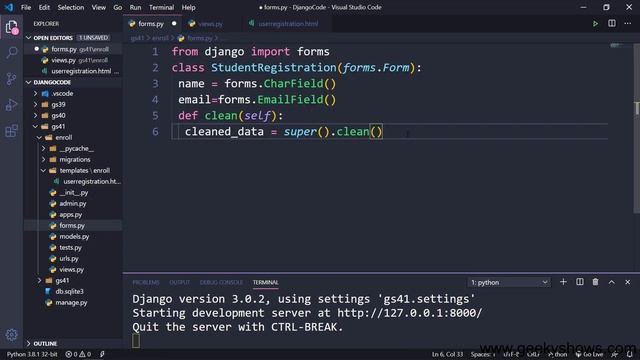Image resolution: width=640 pixels, height=360 pixels.
Task: Collapse the DJANGOCODE folder section
Action: (29, 82)
